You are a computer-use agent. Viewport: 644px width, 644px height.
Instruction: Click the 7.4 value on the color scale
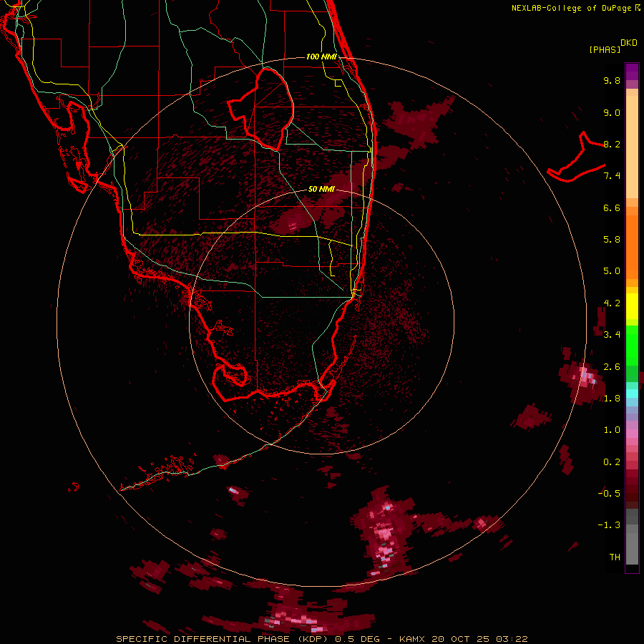(x=612, y=176)
